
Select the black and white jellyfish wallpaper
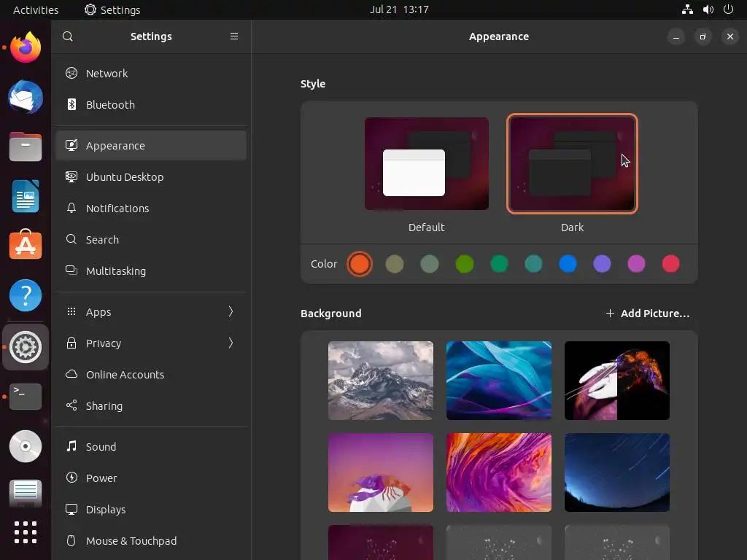click(x=617, y=381)
